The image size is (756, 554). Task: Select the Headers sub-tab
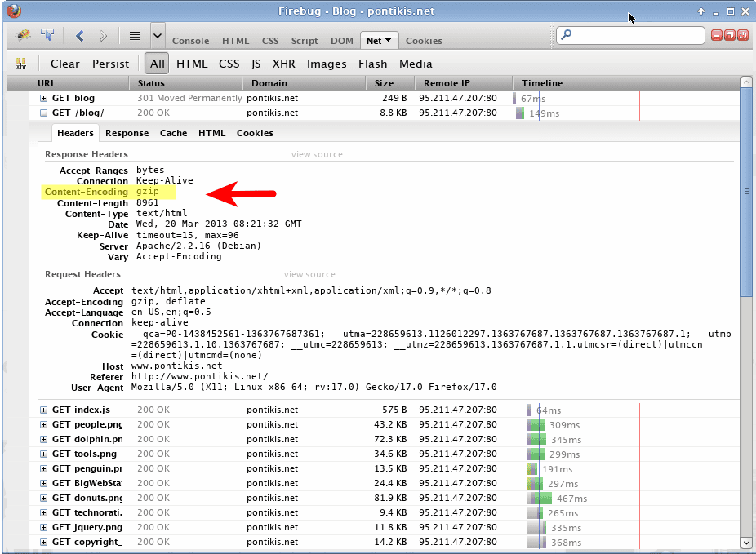75,133
